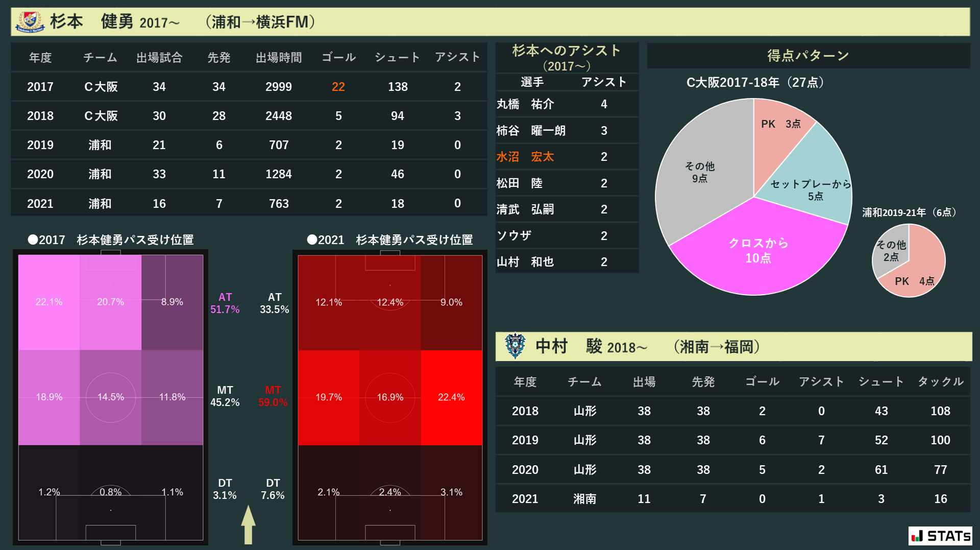Click the MT 45.2% label
The width and height of the screenshot is (980, 550).
coord(225,396)
